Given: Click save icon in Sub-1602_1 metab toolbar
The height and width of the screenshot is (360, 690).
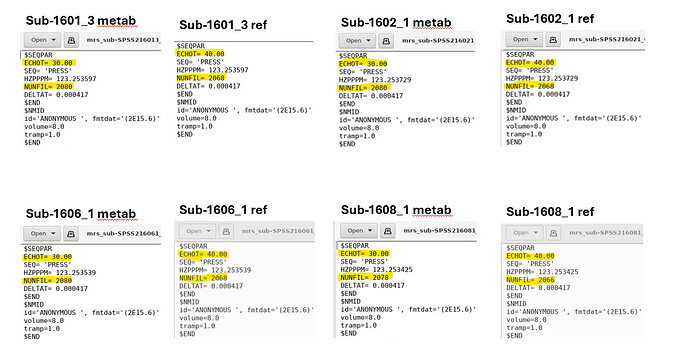Looking at the screenshot, I should pyautogui.click(x=386, y=41).
